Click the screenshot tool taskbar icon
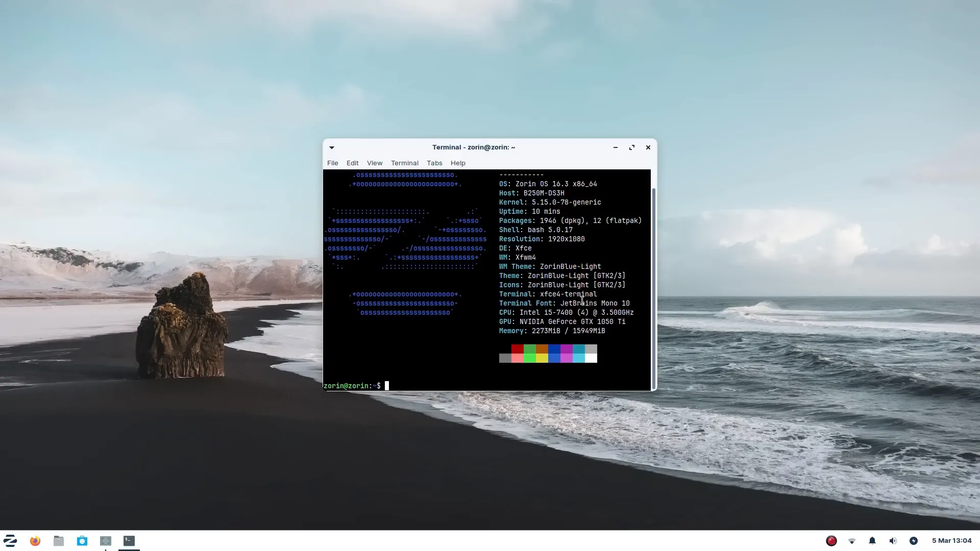The image size is (980, 551). pos(106,541)
